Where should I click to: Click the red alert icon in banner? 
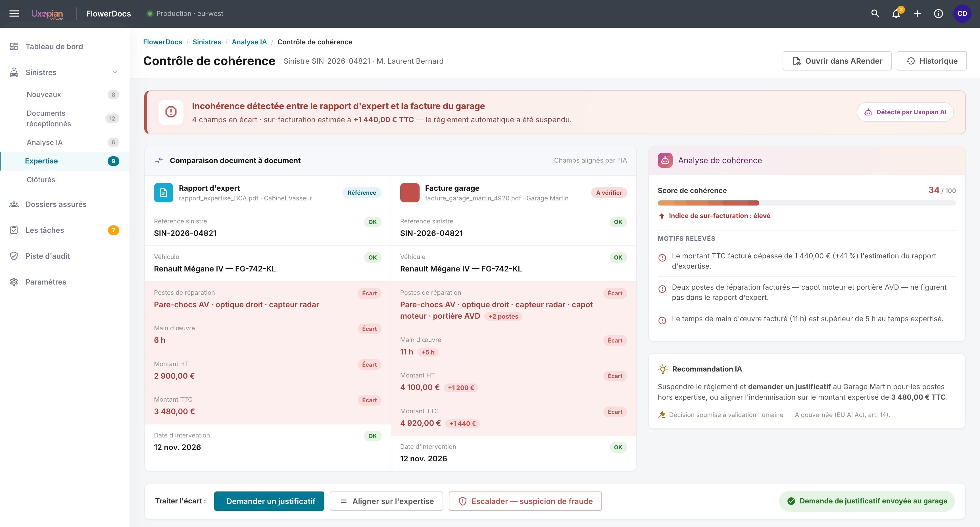coord(171,112)
